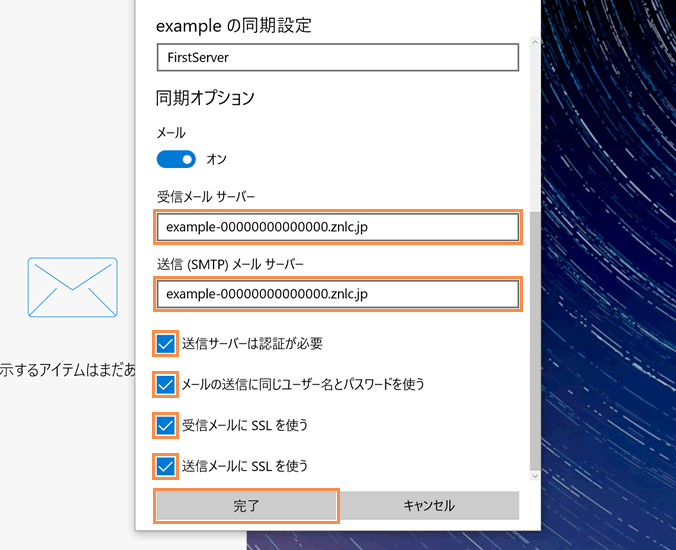Click the FirstServer account name field
The image size is (676, 550).
click(338, 57)
